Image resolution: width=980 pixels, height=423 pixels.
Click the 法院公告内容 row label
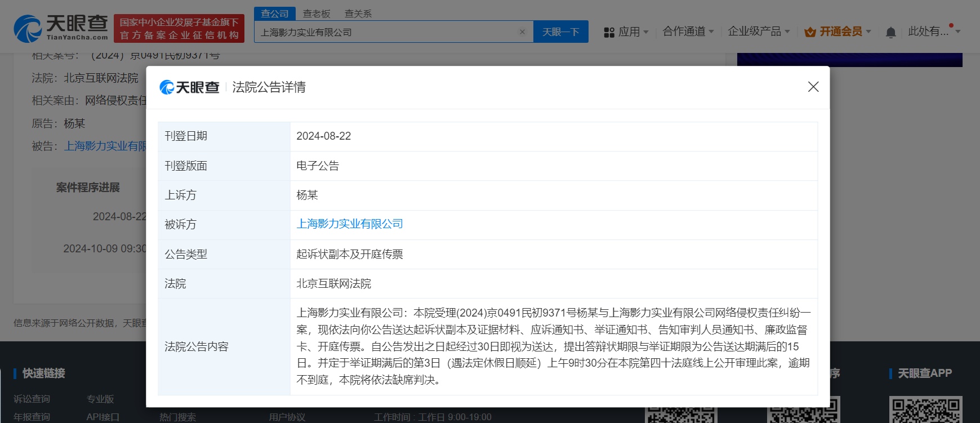224,346
